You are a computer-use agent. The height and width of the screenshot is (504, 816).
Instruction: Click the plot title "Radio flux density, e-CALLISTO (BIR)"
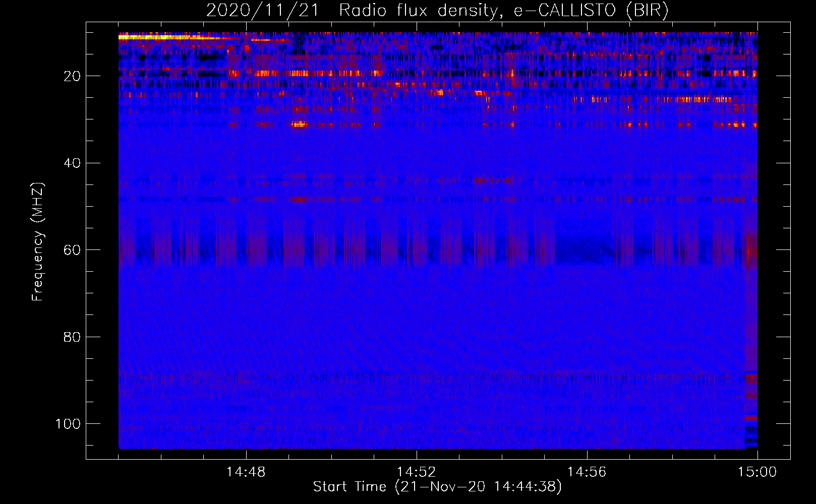(x=504, y=11)
